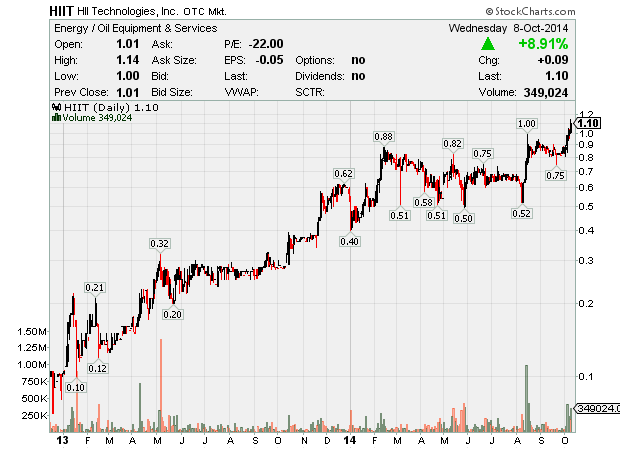Click the OTC Mkt. exchange label
Viewport: 620px width, 449px height.
tap(205, 11)
